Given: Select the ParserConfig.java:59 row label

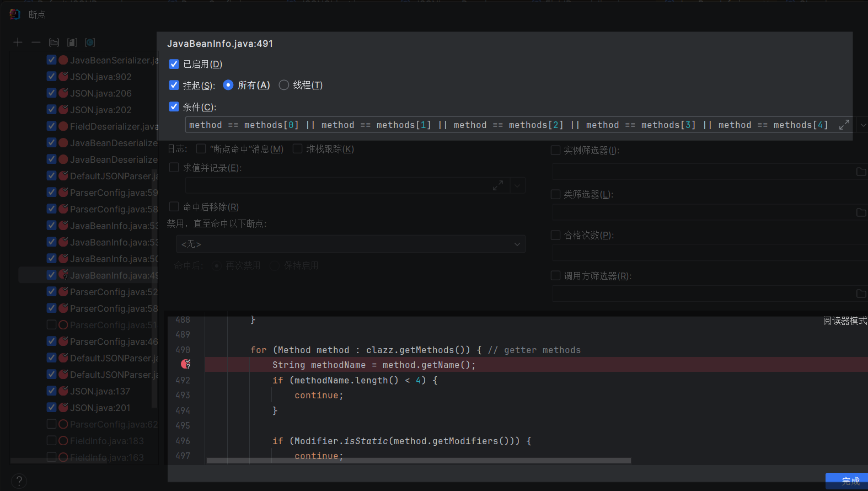Looking at the screenshot, I should tap(114, 193).
